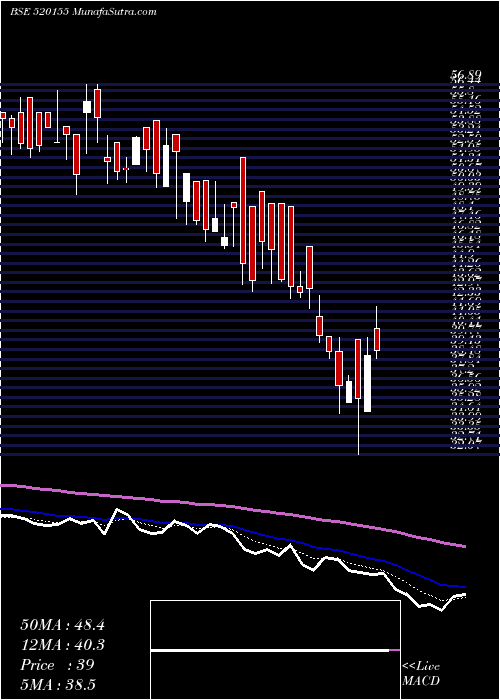The image size is (500, 700).
Task: Click the last red candlestick on the chart
Action: tap(377, 339)
